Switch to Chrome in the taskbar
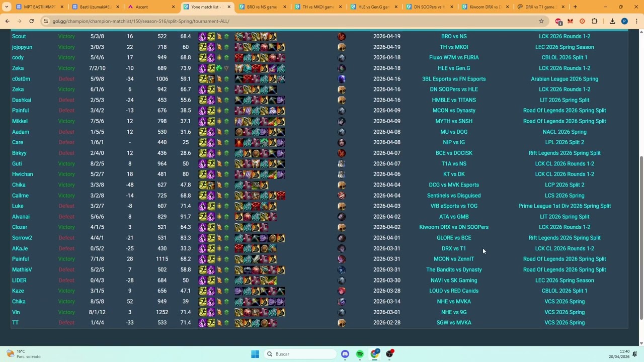 click(375, 354)
